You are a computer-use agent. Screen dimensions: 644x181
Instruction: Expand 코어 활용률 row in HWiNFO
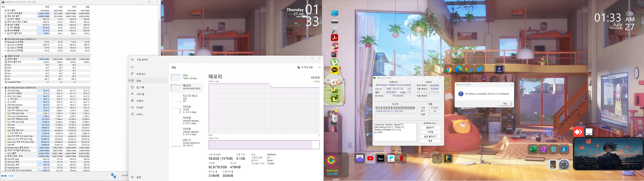coord(6,28)
